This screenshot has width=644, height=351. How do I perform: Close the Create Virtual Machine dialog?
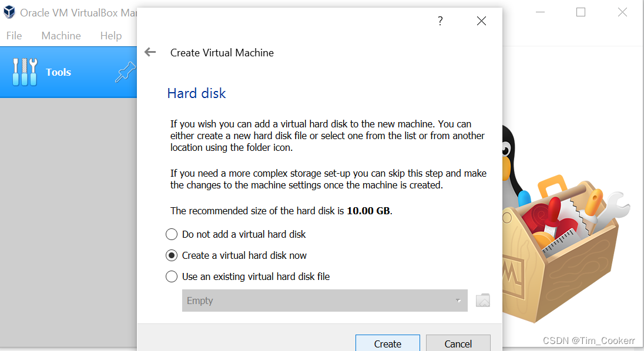(481, 21)
